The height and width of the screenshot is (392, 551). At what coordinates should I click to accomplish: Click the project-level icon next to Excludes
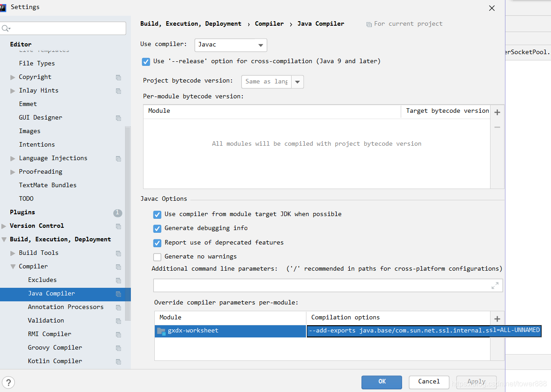[118, 280]
